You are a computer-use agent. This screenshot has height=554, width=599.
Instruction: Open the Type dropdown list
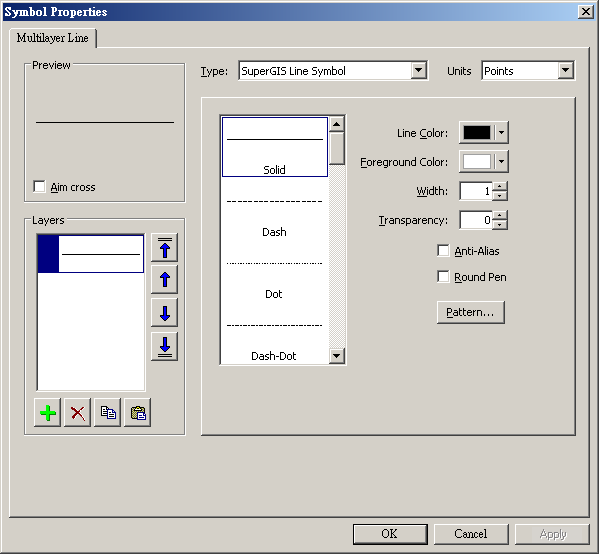[x=418, y=70]
